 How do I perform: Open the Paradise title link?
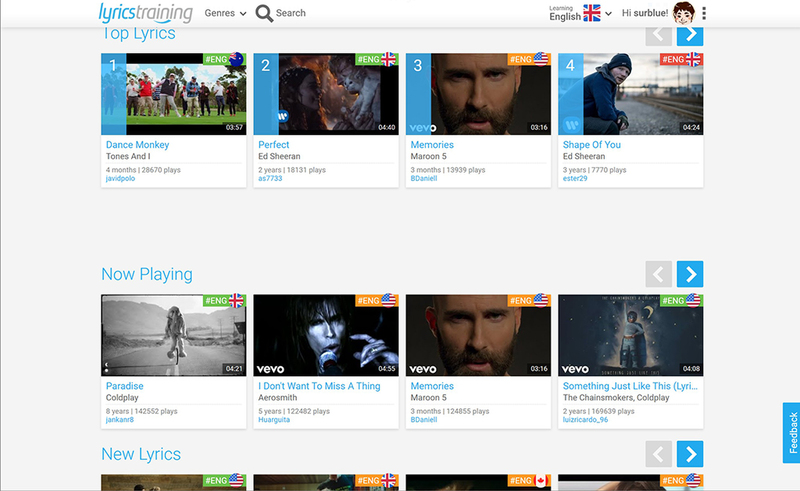[x=124, y=386]
